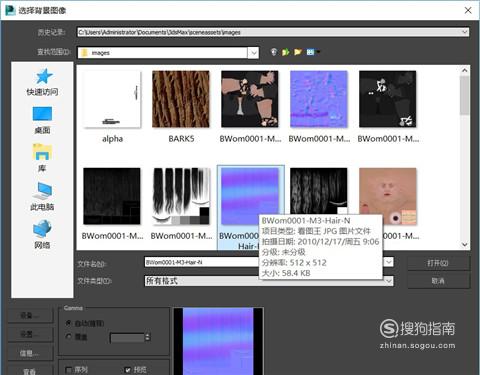The image size is (480, 375).
Task: Click the 打开 open button
Action: click(438, 263)
